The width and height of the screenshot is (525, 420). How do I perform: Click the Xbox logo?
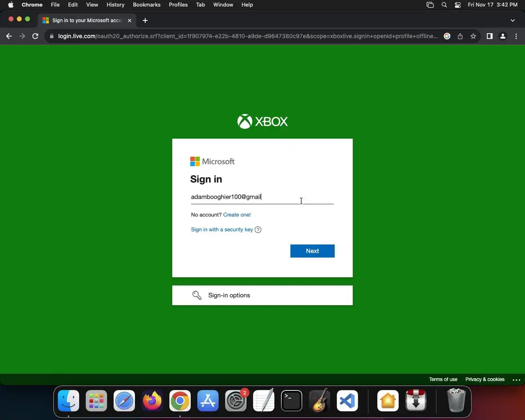click(x=262, y=121)
